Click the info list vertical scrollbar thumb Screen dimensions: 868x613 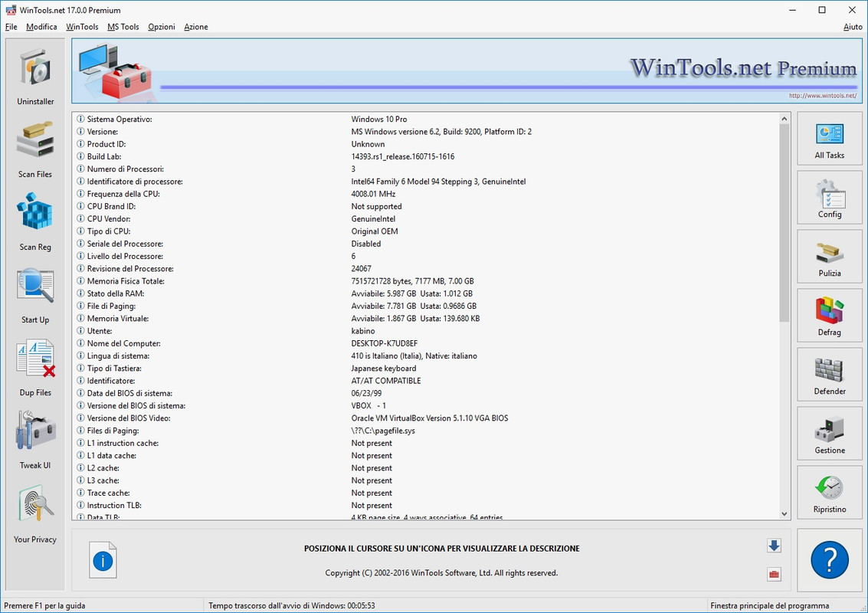click(x=784, y=223)
